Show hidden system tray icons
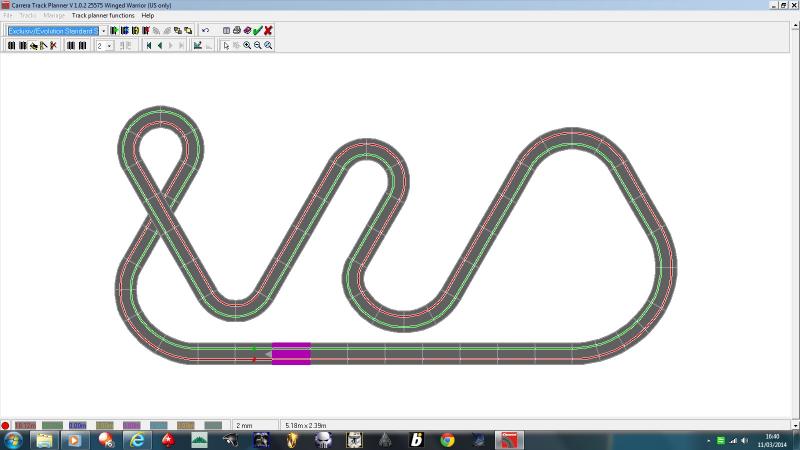The image size is (800, 450). coord(708,440)
